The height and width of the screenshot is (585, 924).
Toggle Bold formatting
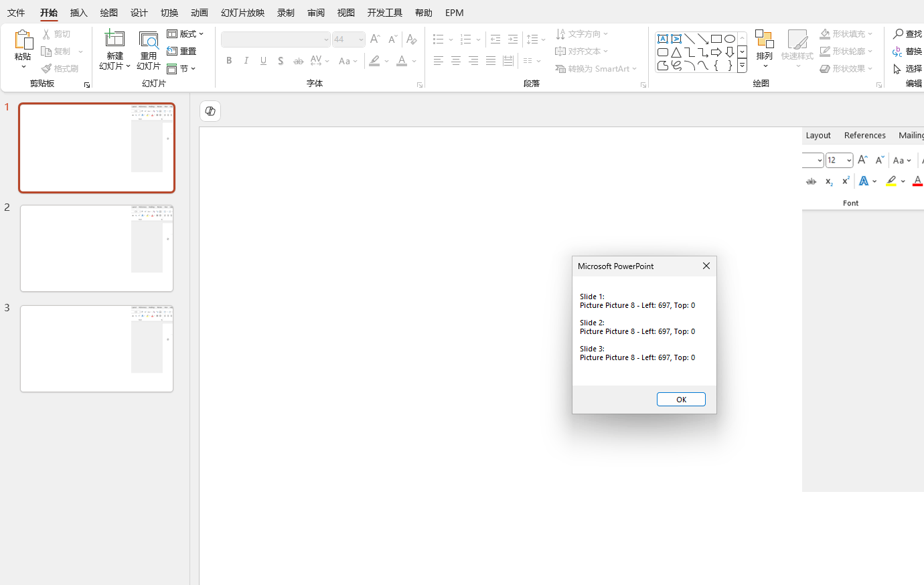[229, 61]
